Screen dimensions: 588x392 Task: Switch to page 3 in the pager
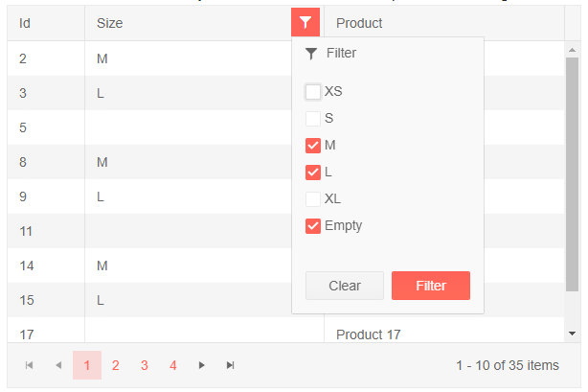pos(144,365)
